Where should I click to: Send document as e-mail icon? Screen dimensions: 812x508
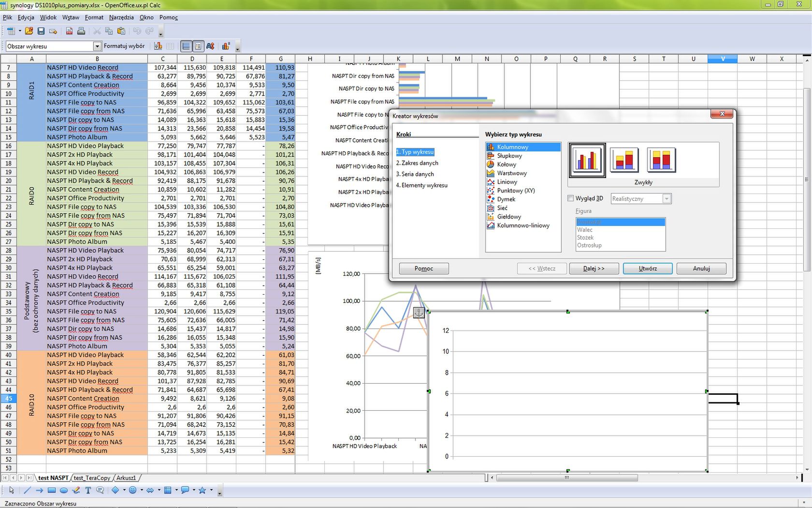point(53,31)
